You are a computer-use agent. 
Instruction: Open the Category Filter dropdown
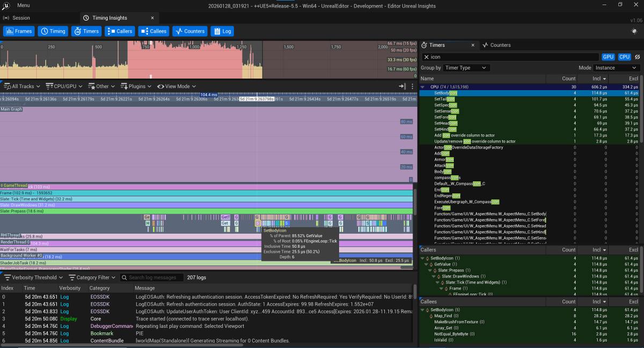[92, 278]
